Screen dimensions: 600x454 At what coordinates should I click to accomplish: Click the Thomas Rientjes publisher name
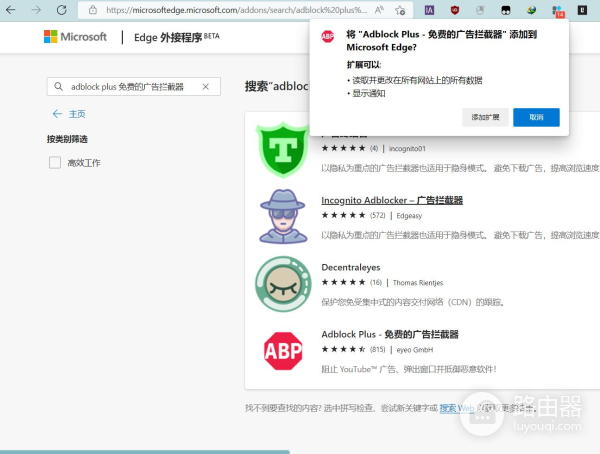[418, 283]
